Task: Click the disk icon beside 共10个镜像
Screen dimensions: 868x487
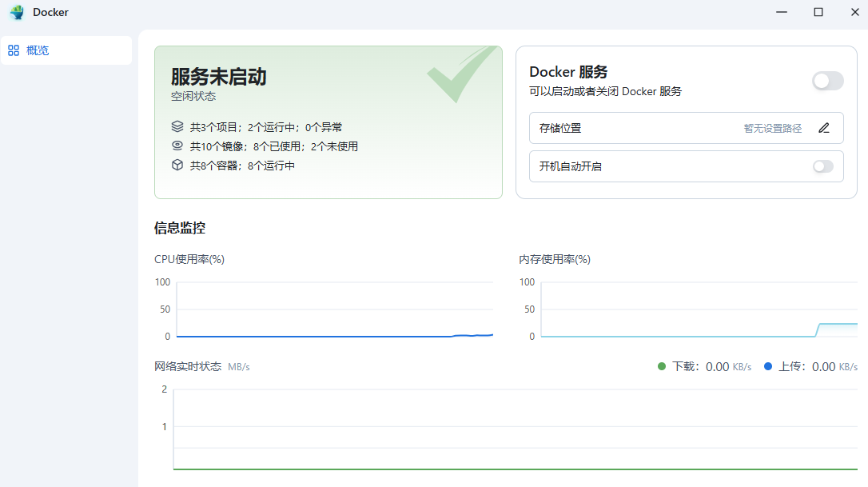Action: click(x=177, y=146)
